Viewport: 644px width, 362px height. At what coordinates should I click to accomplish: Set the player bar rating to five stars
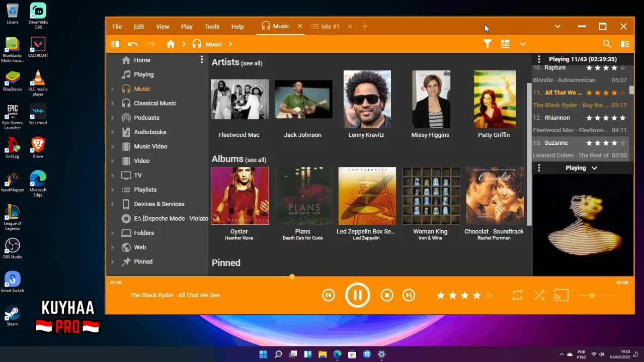point(489,295)
